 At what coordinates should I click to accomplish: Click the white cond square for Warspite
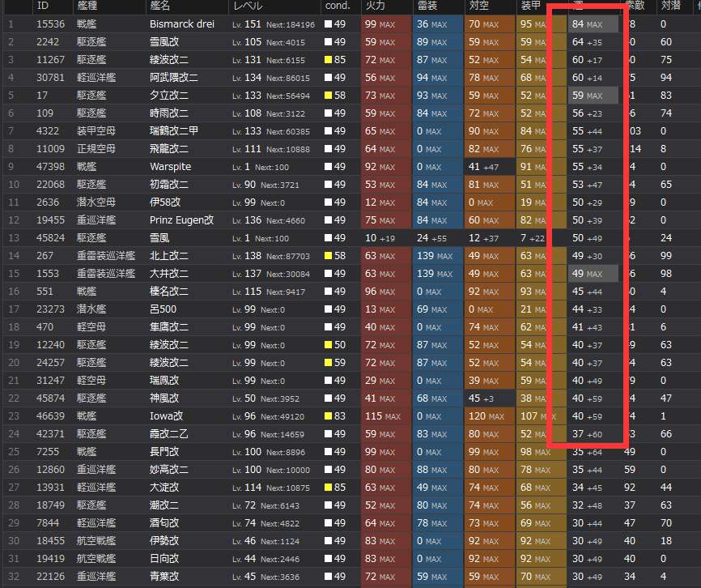point(328,167)
